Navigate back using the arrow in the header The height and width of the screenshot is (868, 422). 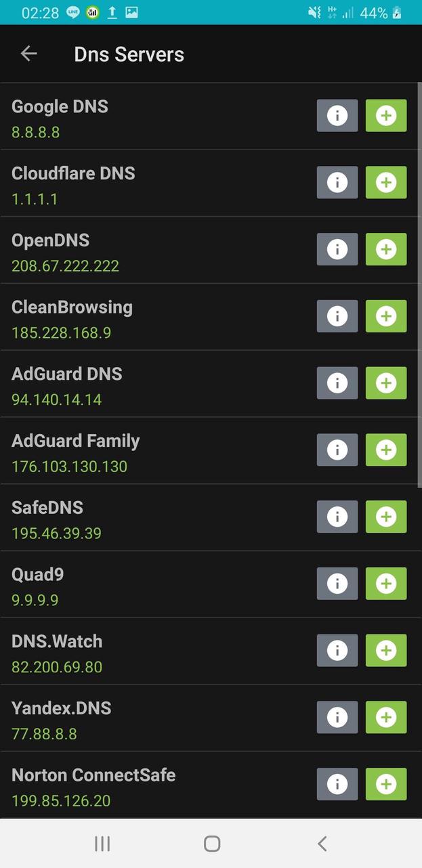[28, 53]
